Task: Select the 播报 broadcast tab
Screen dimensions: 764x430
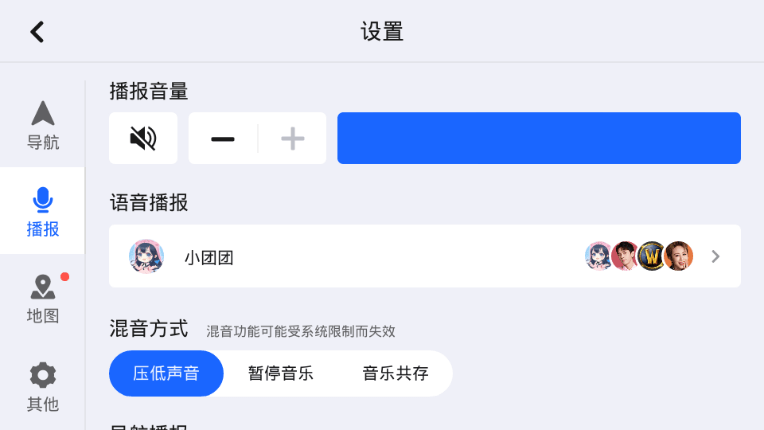Action: coord(42,228)
